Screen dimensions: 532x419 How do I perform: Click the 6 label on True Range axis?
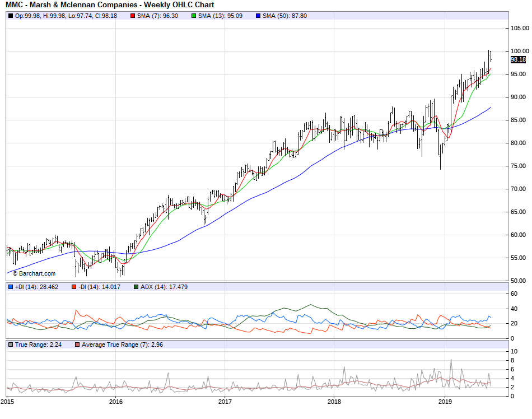(512, 370)
